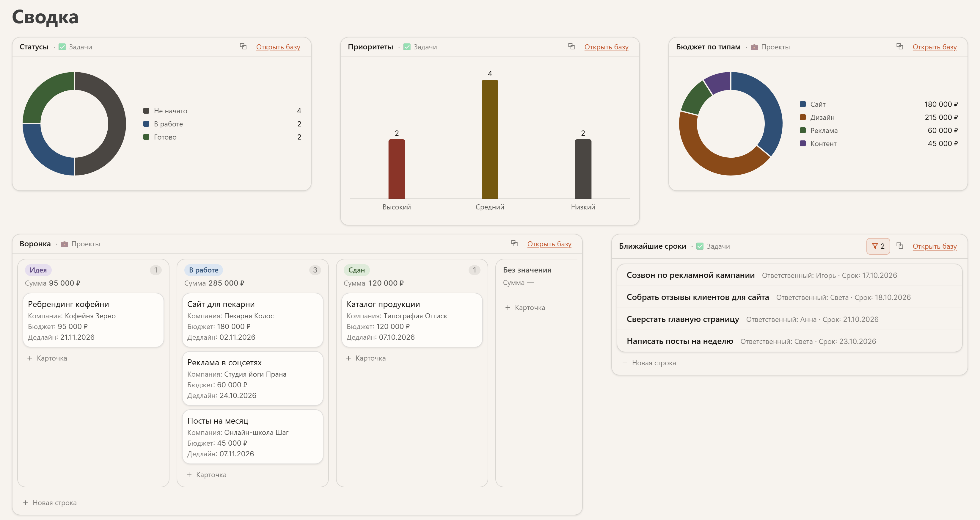The height and width of the screenshot is (520, 980).
Task: Click the filter button showing 2
Action: pos(878,246)
